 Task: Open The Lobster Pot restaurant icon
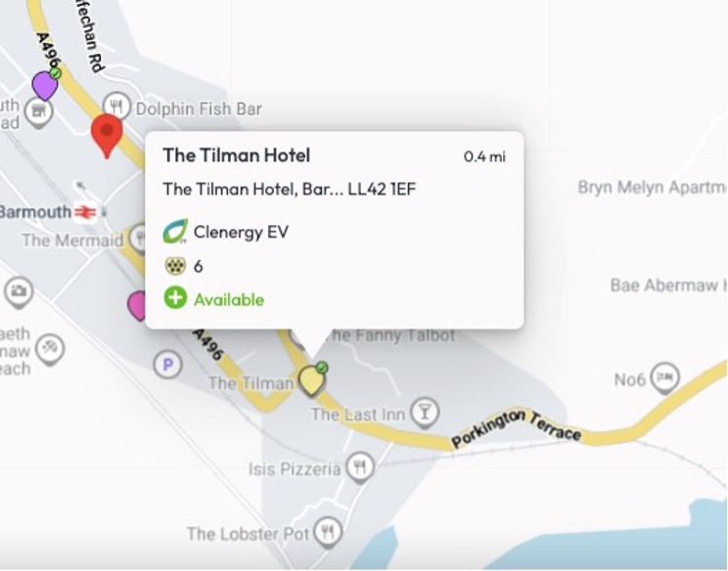click(328, 533)
